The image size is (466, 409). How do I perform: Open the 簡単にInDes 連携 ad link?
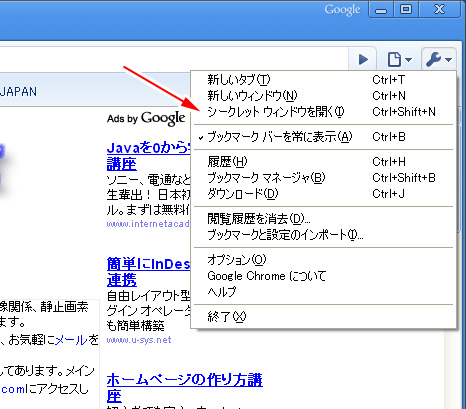click(148, 272)
